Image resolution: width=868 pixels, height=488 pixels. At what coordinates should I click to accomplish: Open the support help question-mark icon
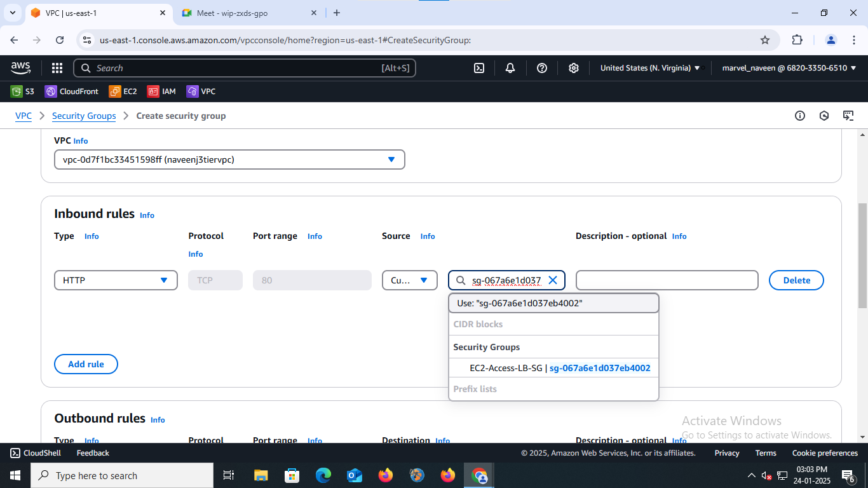(x=542, y=68)
